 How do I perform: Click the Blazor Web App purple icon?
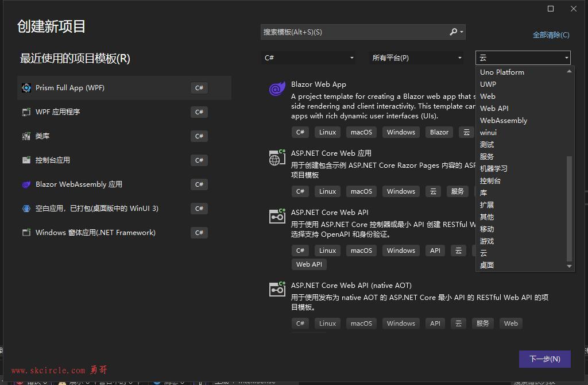pyautogui.click(x=277, y=89)
